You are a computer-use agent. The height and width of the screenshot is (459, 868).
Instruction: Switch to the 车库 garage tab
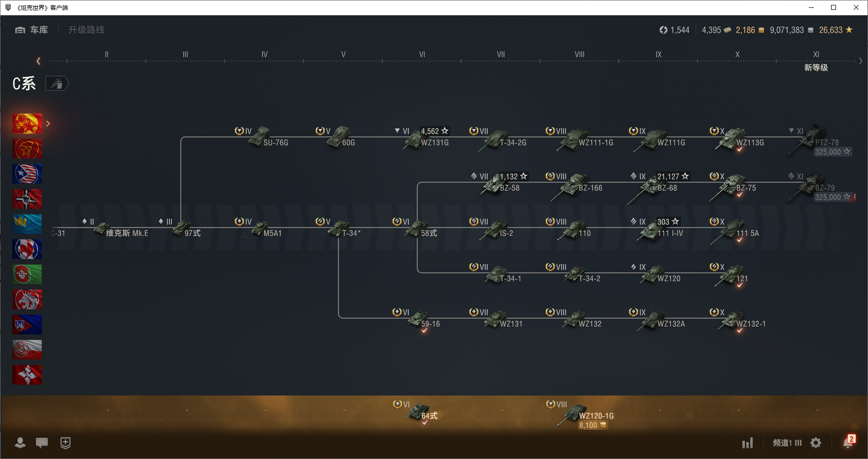point(32,30)
